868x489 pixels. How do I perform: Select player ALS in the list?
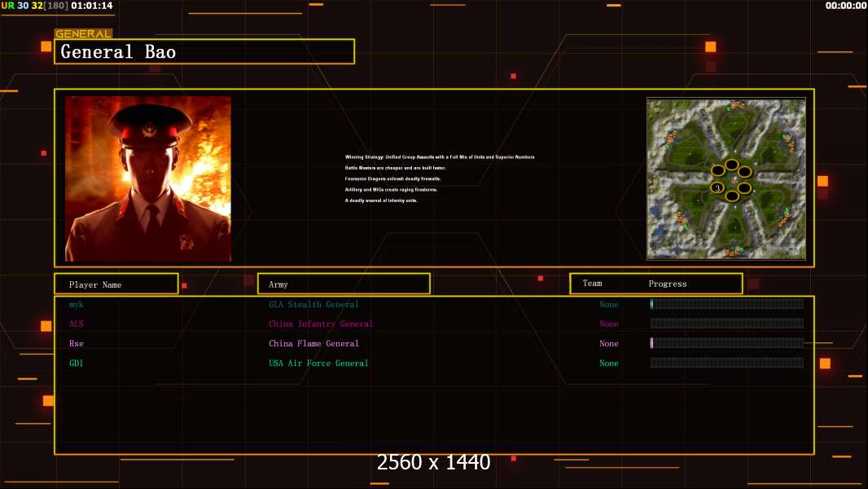(x=77, y=324)
